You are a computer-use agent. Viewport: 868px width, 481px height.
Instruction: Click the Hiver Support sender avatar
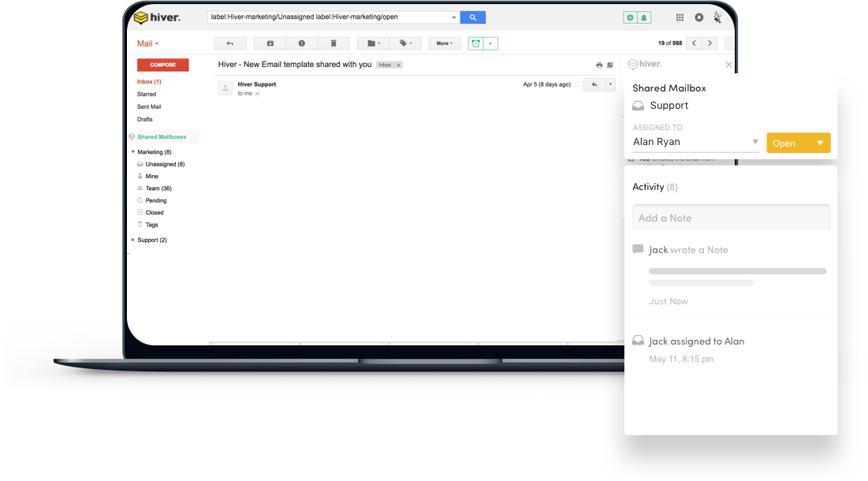coord(225,88)
